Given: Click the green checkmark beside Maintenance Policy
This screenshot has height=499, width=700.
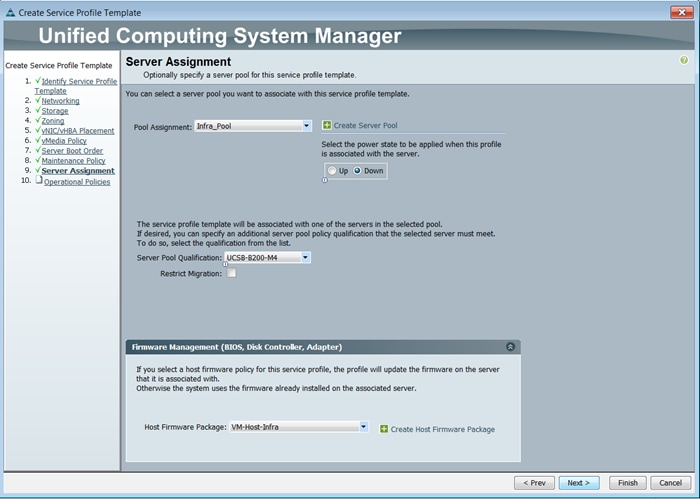Looking at the screenshot, I should point(38,160).
